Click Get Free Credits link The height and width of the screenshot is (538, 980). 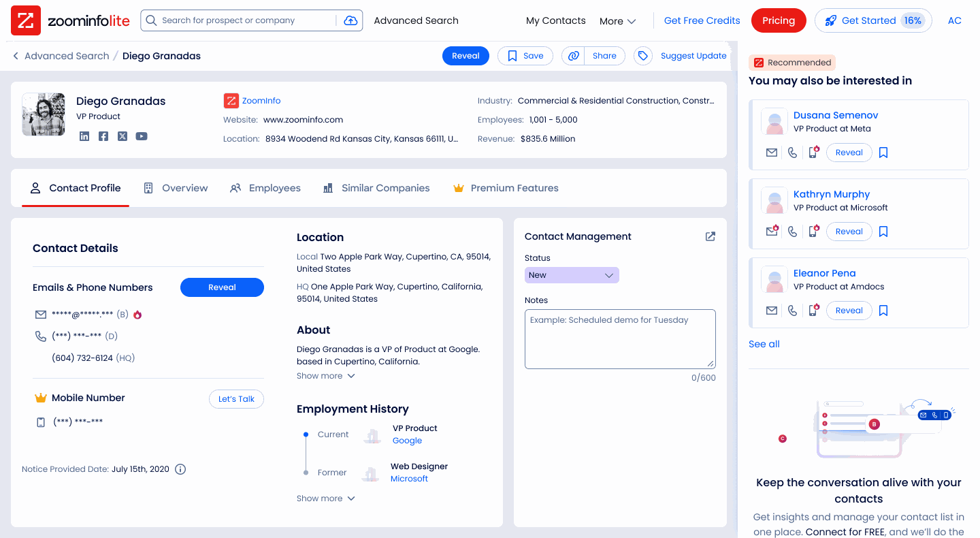[x=702, y=20]
